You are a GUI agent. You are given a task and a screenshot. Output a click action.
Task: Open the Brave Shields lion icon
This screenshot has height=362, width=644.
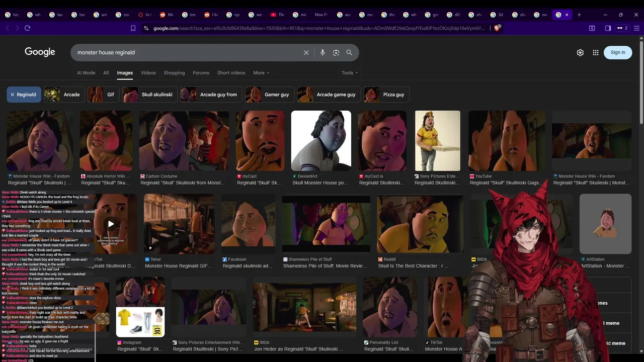[x=497, y=28]
